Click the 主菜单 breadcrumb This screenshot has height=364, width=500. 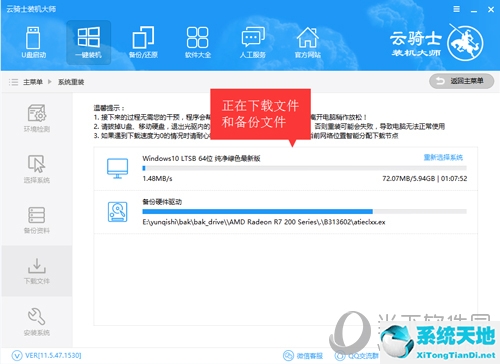[33, 82]
